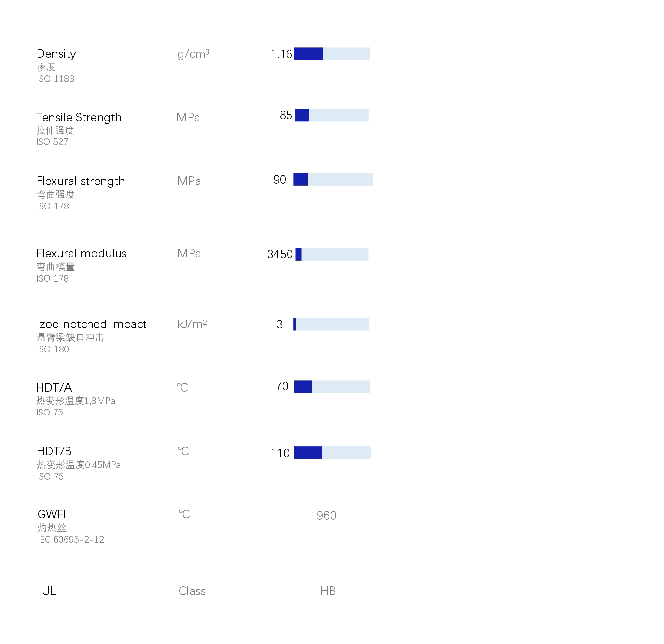
Task: Select the Flexural strength bar at 90
Action: 333,179
